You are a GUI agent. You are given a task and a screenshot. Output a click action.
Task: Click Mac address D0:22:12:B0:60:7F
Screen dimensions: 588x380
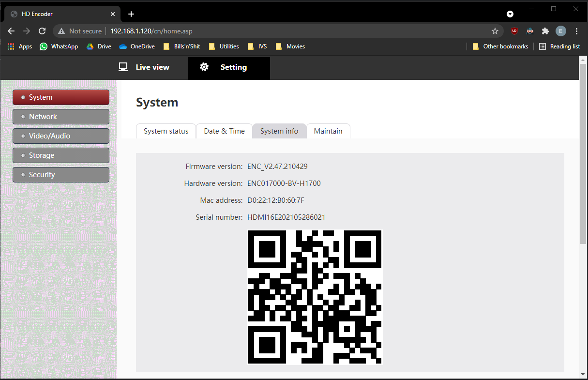[x=276, y=200]
